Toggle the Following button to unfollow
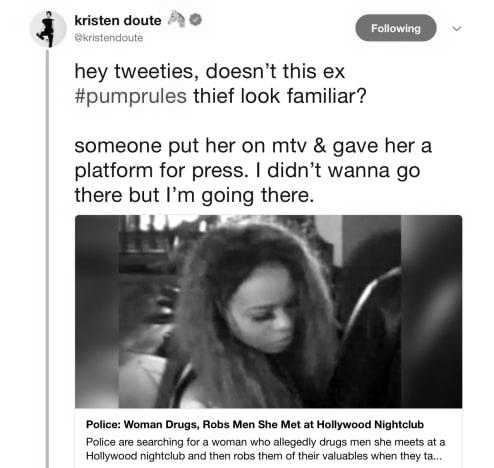The image size is (494, 468). pos(396,28)
